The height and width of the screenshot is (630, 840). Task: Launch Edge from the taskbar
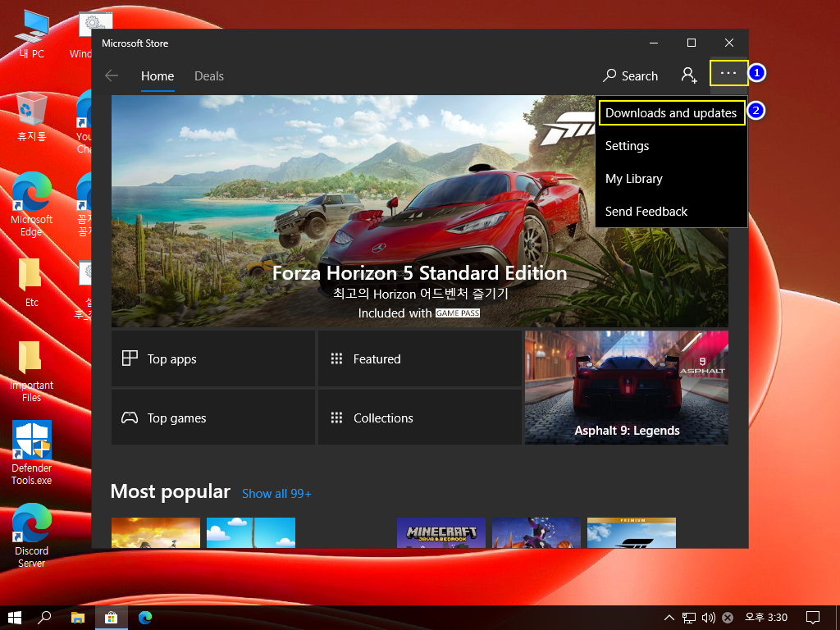[x=144, y=617]
